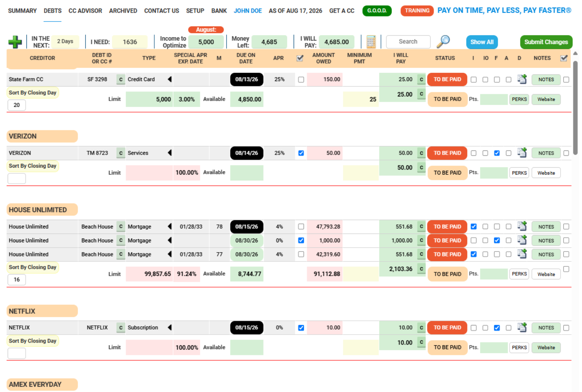Select CONTACT US in the top menu
The height and width of the screenshot is (392, 582).
click(x=162, y=11)
